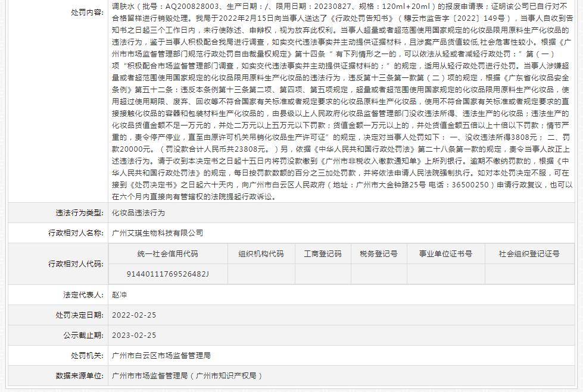Click the empty cell under 组织机构代码
583x392 pixels.
point(261,274)
